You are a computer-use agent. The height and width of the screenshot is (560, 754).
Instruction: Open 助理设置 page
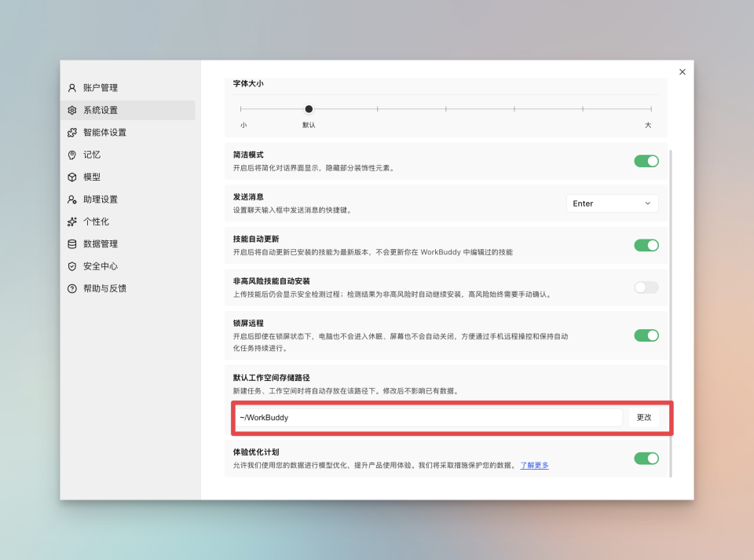(x=128, y=199)
